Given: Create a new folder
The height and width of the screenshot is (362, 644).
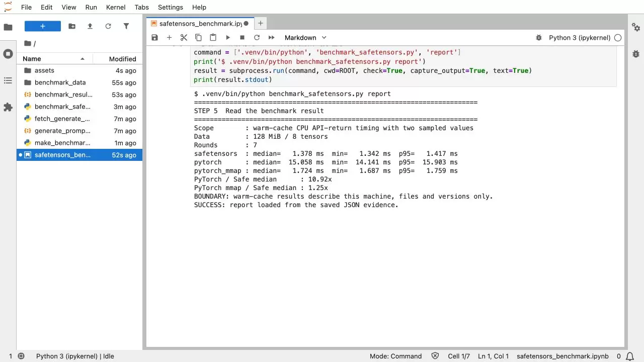Looking at the screenshot, I should click(x=72, y=26).
